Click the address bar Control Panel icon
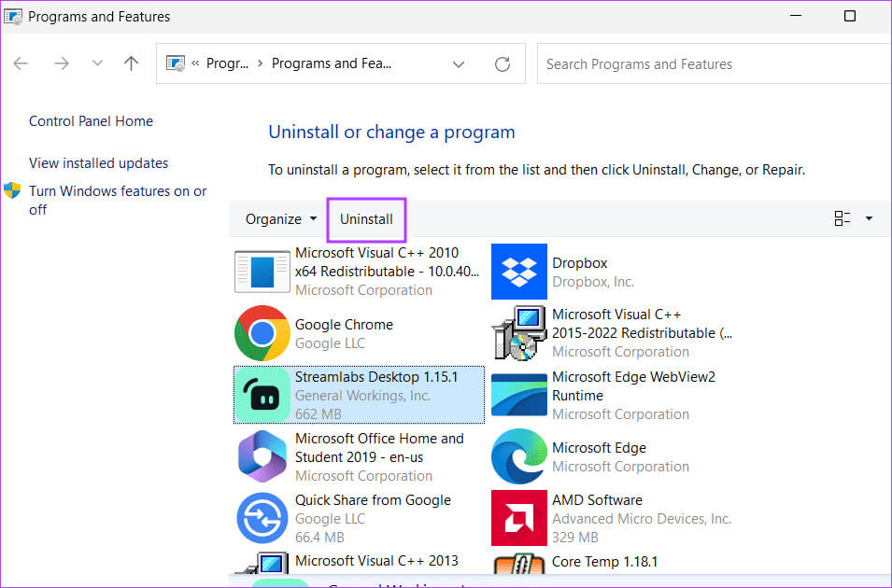This screenshot has height=588, width=892. pyautogui.click(x=176, y=63)
